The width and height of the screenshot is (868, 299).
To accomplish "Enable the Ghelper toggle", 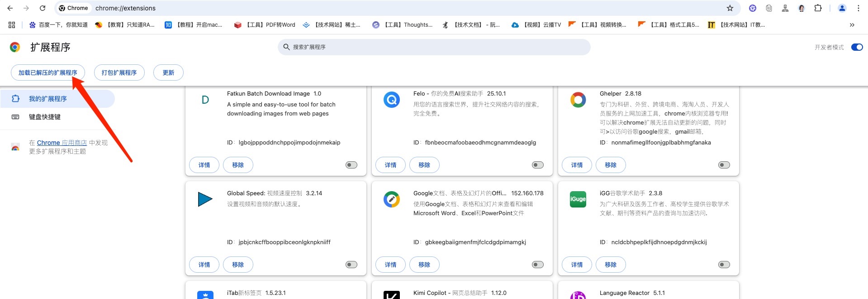I will click(x=724, y=165).
